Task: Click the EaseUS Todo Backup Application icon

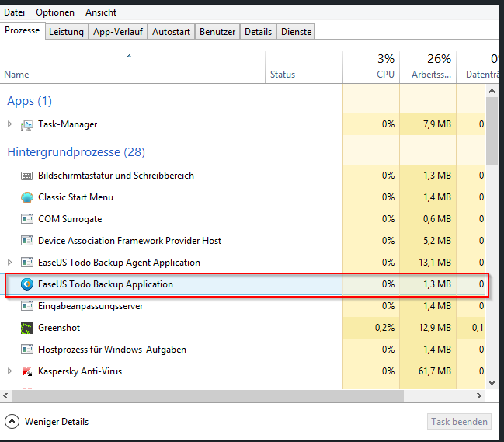Action: [x=27, y=284]
